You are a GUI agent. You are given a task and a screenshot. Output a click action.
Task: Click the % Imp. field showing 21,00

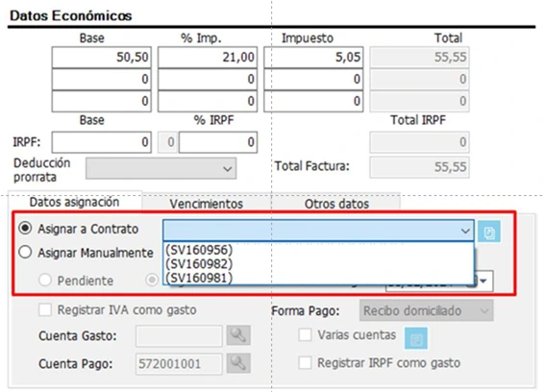pos(208,57)
